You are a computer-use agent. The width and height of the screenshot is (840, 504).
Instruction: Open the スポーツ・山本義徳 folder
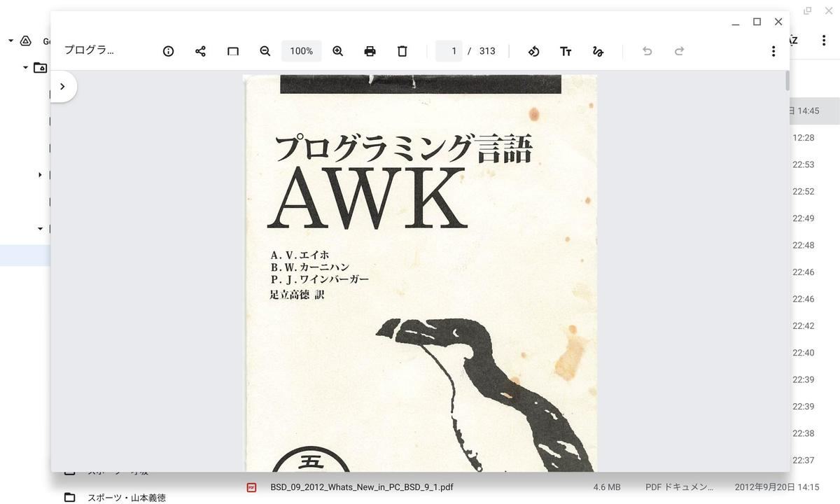click(127, 498)
